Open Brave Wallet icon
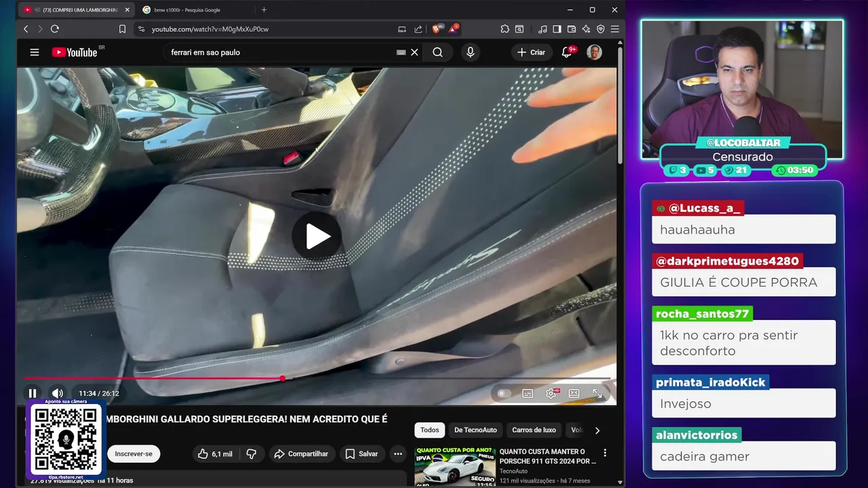The height and width of the screenshot is (488, 868). tap(572, 29)
